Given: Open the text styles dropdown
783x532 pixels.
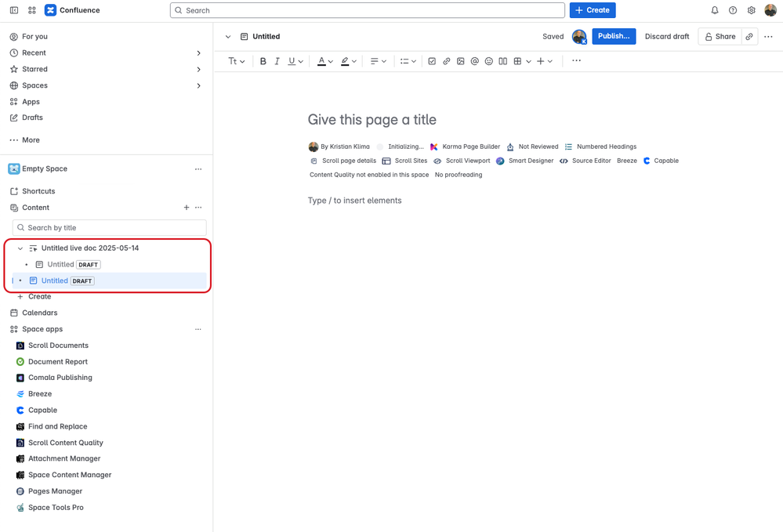Looking at the screenshot, I should click(x=236, y=61).
